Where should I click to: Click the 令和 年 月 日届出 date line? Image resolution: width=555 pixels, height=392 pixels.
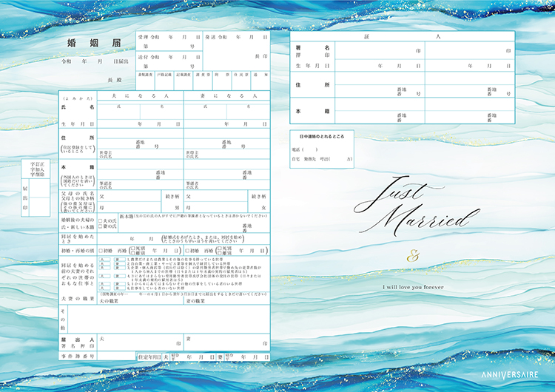95,61
